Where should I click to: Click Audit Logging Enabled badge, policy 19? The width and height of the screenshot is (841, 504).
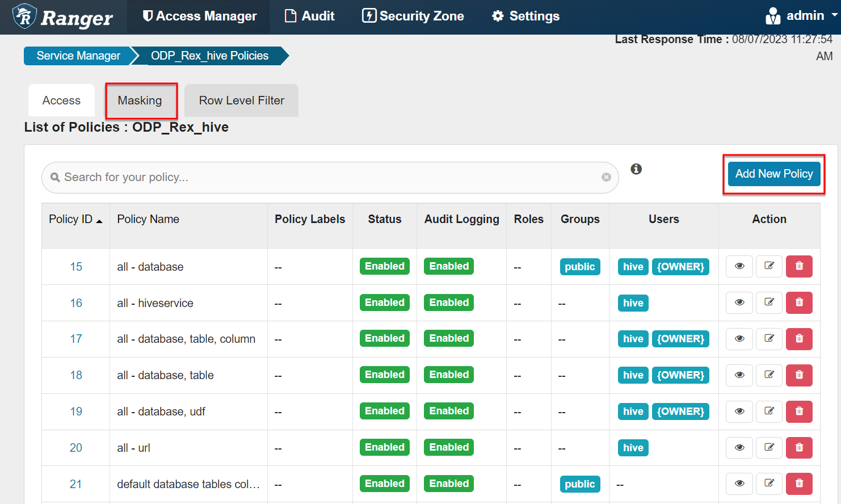(x=449, y=411)
